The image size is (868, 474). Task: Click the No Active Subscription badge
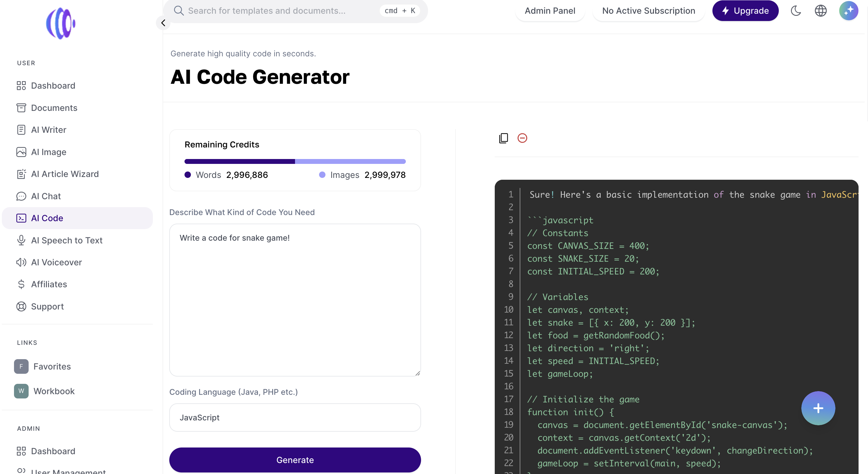coord(648,11)
